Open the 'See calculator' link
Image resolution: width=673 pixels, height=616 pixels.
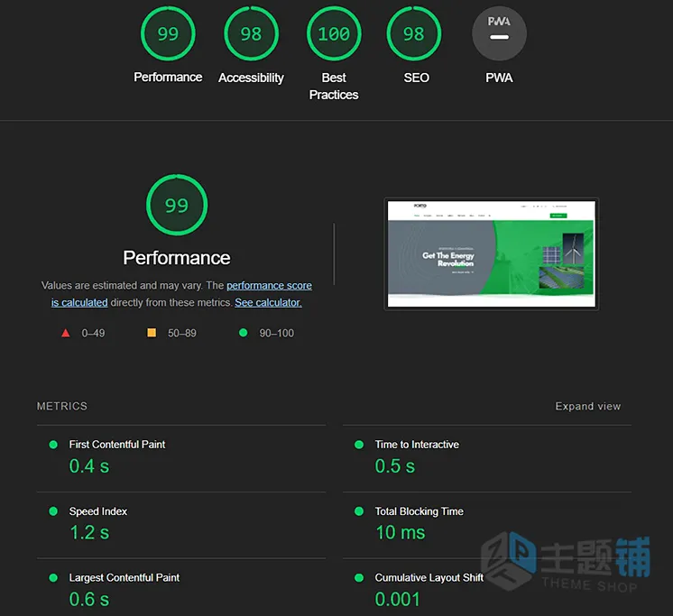(x=268, y=302)
